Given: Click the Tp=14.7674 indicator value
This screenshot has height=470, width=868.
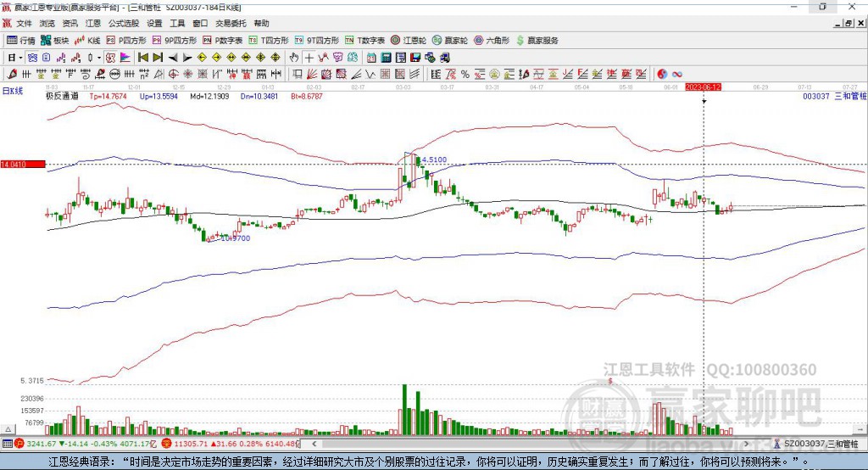Looking at the screenshot, I should pyautogui.click(x=108, y=96).
